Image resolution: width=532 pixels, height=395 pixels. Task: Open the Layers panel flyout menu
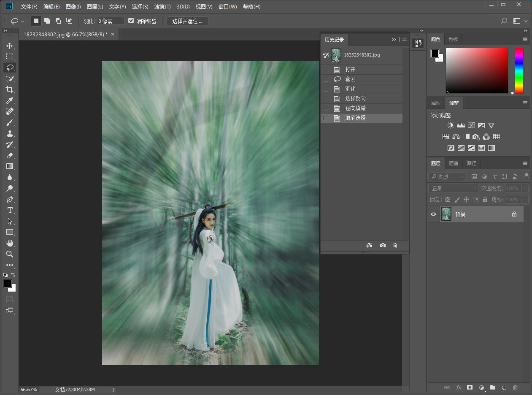coord(525,163)
